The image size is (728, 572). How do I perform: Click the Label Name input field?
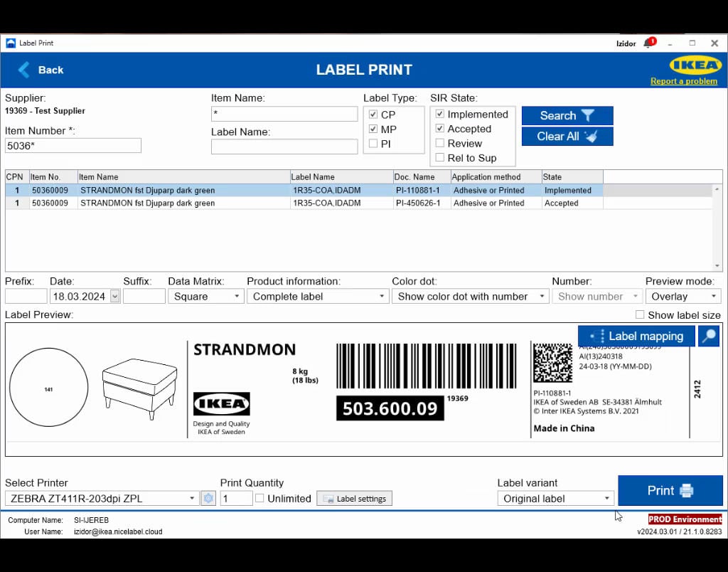[x=284, y=147]
